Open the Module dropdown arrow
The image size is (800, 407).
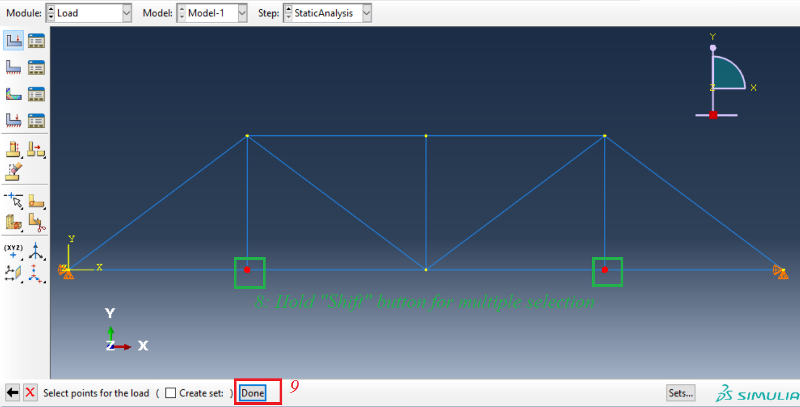127,13
